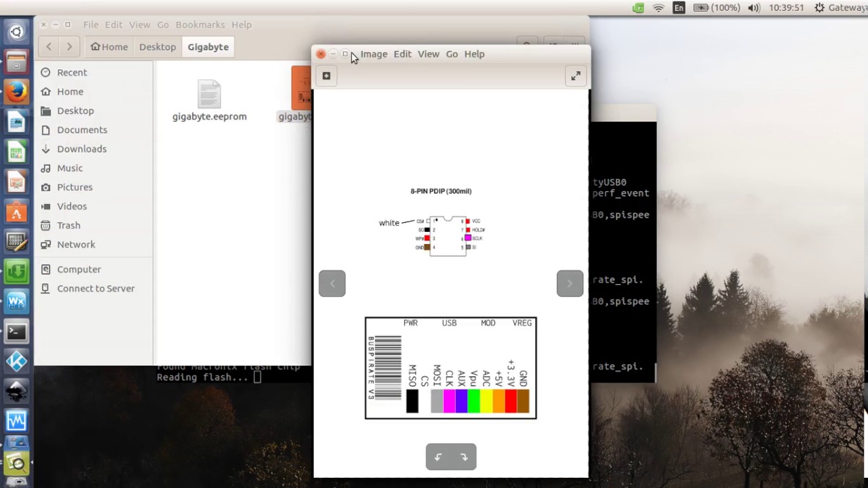Open the viewer's View menu
This screenshot has width=868, height=488.
click(x=429, y=54)
